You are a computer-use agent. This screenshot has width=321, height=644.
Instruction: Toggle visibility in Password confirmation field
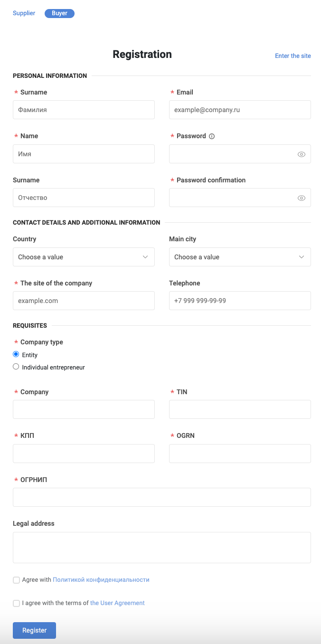(x=301, y=198)
